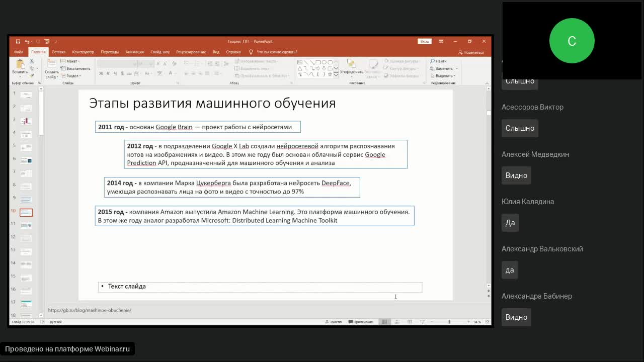The width and height of the screenshot is (644, 362).
Task: Open the Заменить dropdown arrow
Action: 456,68
